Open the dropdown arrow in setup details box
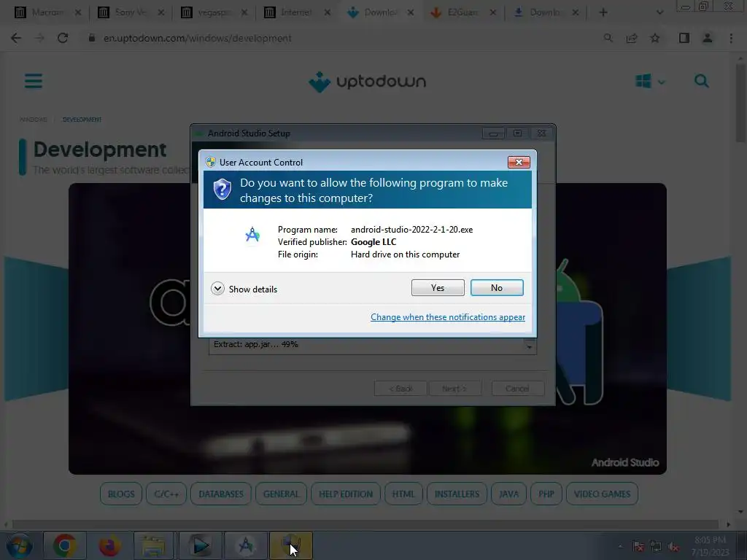 pos(530,346)
